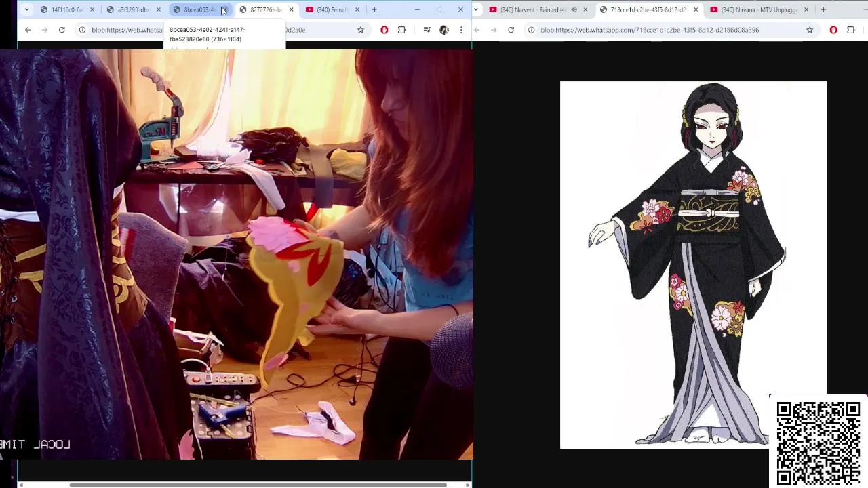
Task: Switch to the 14f110c0 tab
Action: [x=66, y=9]
